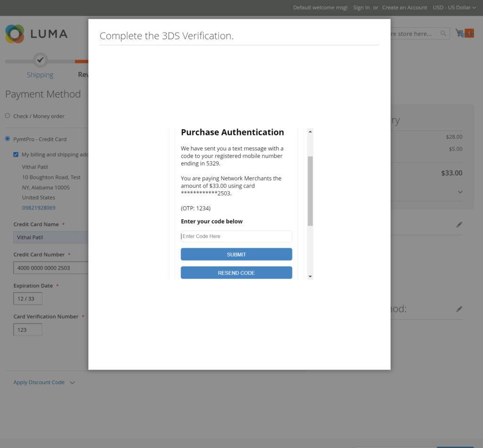This screenshot has height=448, width=483.
Task: Click the LUMA brand text
Action: point(49,34)
